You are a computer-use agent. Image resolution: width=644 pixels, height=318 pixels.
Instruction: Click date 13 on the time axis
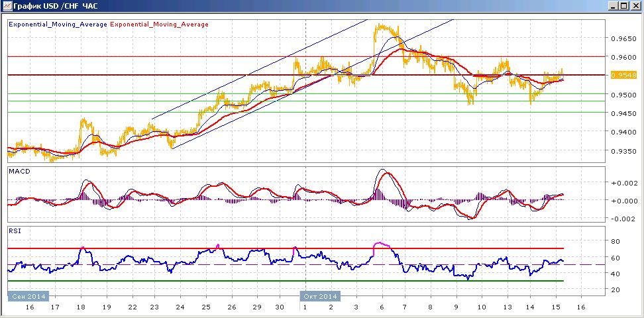508,307
